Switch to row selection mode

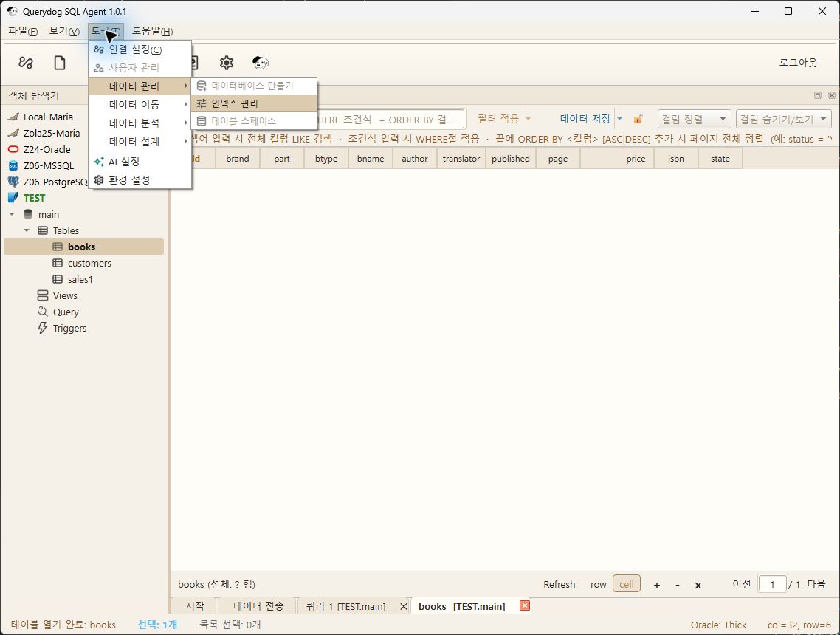599,584
